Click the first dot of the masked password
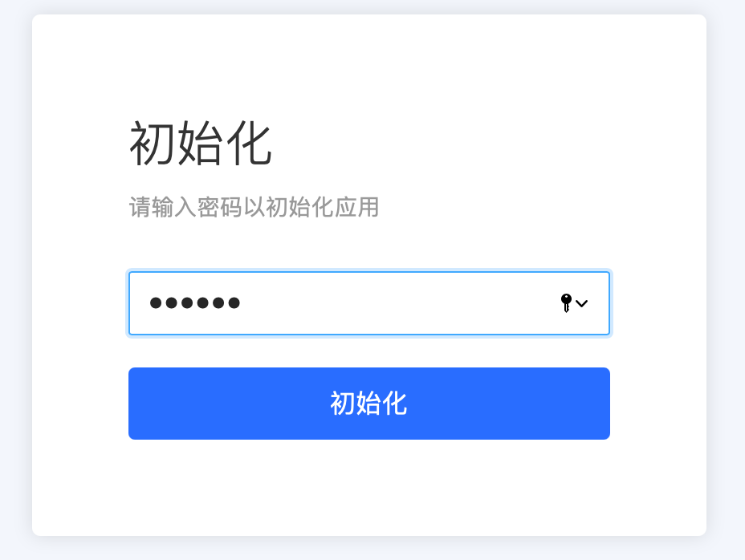The height and width of the screenshot is (560, 745). click(156, 302)
